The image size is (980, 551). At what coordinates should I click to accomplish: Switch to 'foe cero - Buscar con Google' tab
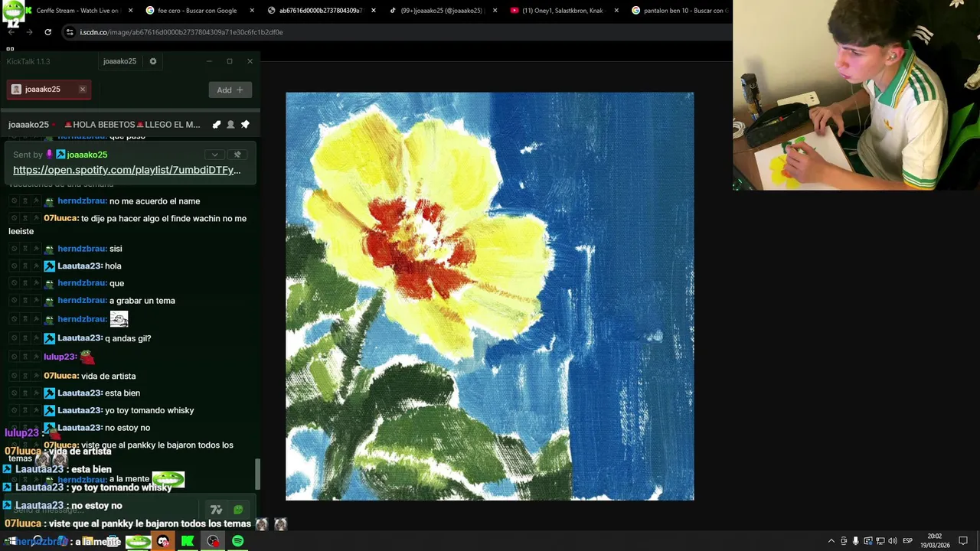tap(197, 11)
